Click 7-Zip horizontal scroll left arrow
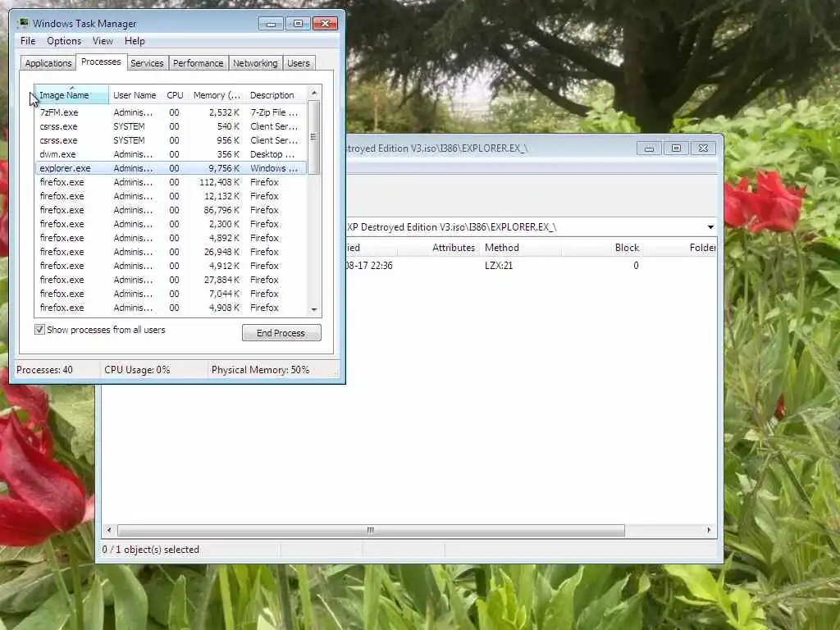This screenshot has width=840, height=630. (109, 531)
